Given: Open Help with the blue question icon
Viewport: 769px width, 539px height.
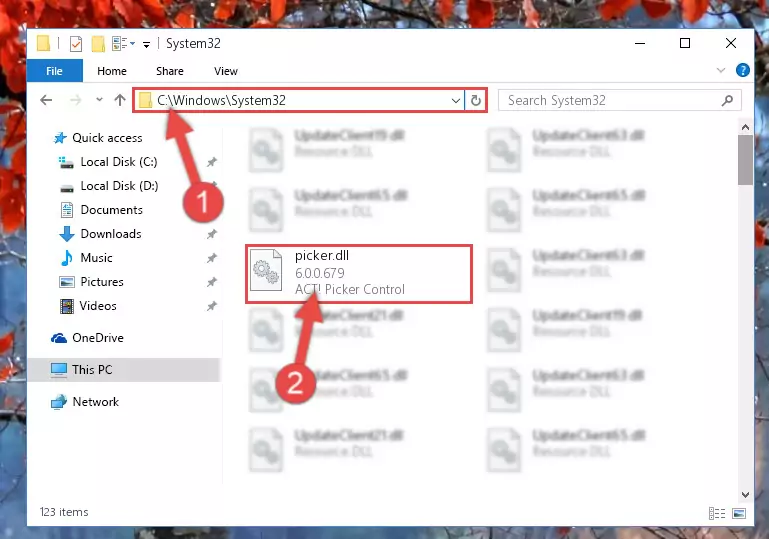Looking at the screenshot, I should point(743,70).
